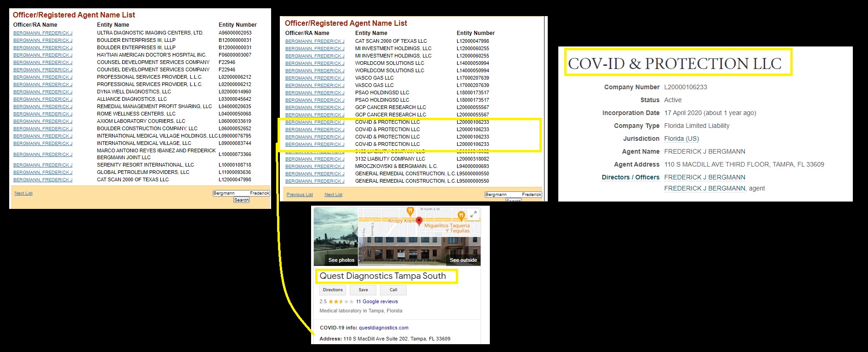Viewport: 868px width, 352px height.
Task: Open first FREDERICK J BERGMANN link beside Directors / Officers
Action: [705, 177]
